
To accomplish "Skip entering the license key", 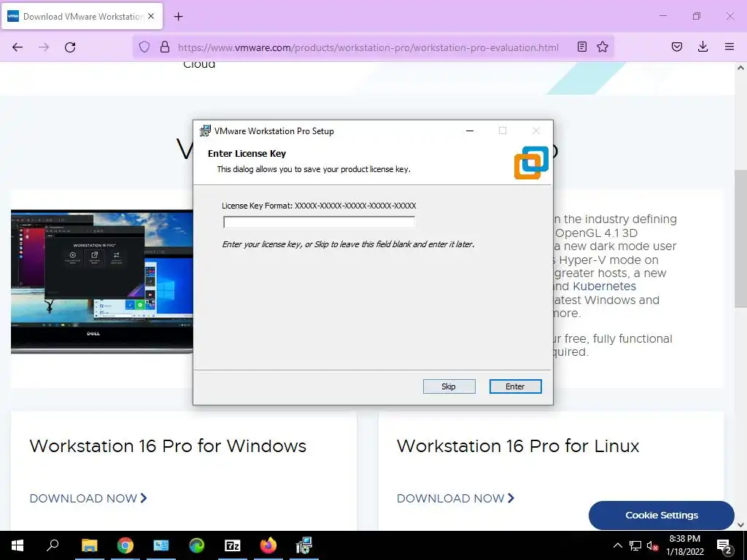I will 449,386.
